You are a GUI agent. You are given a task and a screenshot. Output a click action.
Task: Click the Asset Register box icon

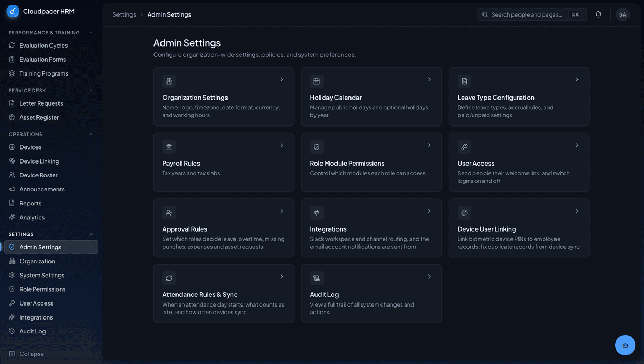[x=12, y=117]
